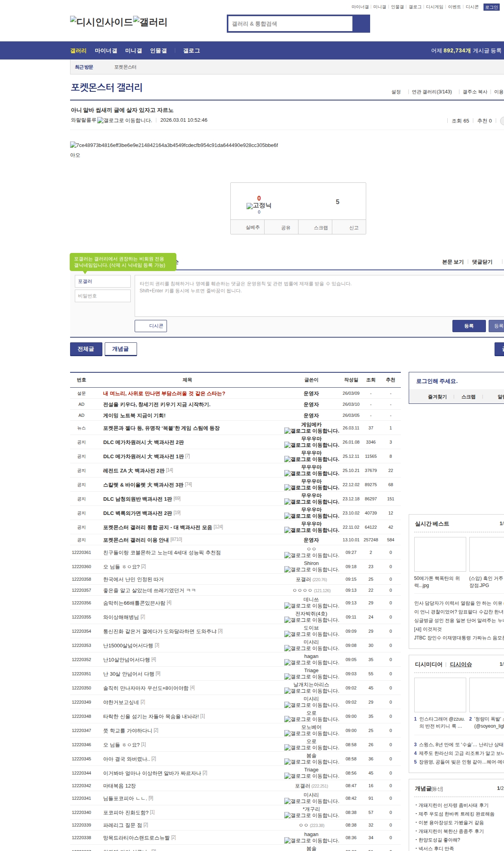This screenshot has height=851, width=504.
Task: Click the 디시인사이드 logo image
Action: (x=101, y=22)
